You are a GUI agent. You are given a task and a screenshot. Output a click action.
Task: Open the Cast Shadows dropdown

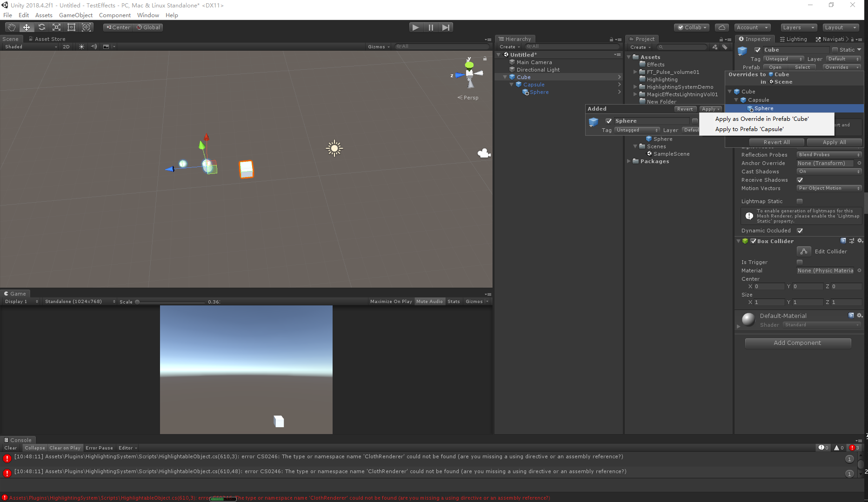pos(828,171)
